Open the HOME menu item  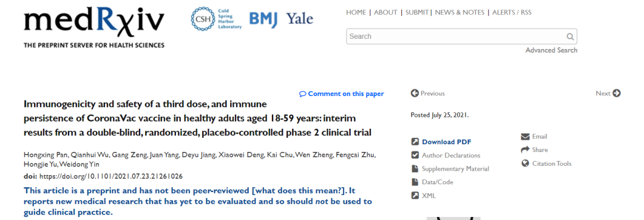pos(355,13)
